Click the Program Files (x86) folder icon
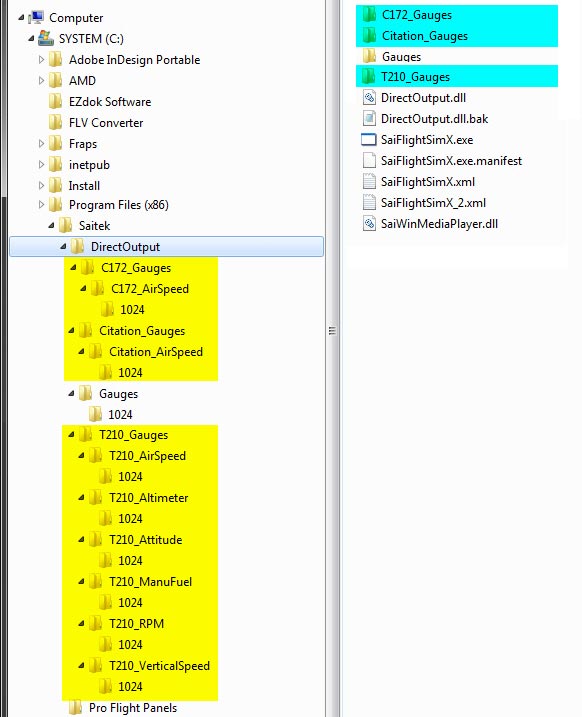Screen dimensions: 582x717 coord(55,205)
